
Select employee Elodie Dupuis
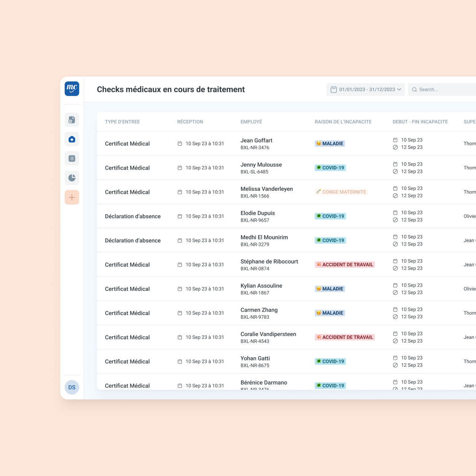click(x=258, y=213)
